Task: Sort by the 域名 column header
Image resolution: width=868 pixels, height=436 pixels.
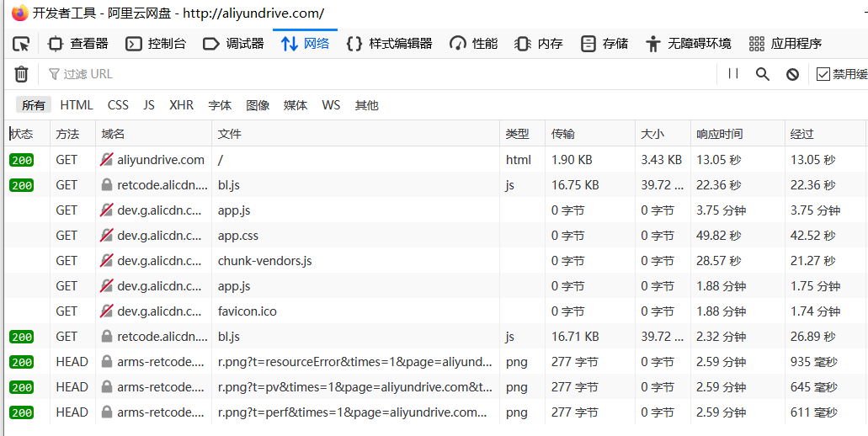Action: coord(153,134)
